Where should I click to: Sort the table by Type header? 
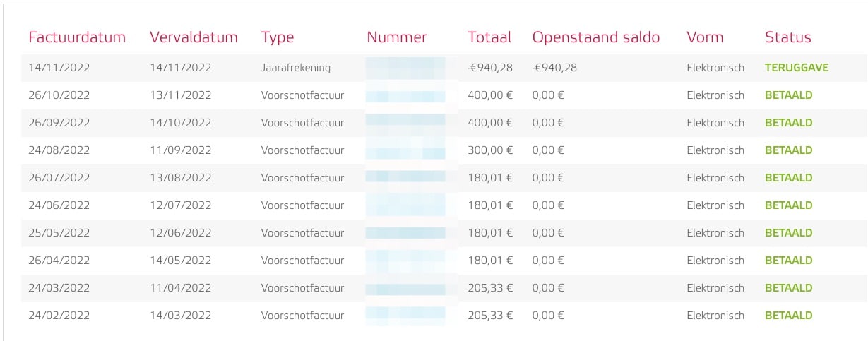click(277, 38)
